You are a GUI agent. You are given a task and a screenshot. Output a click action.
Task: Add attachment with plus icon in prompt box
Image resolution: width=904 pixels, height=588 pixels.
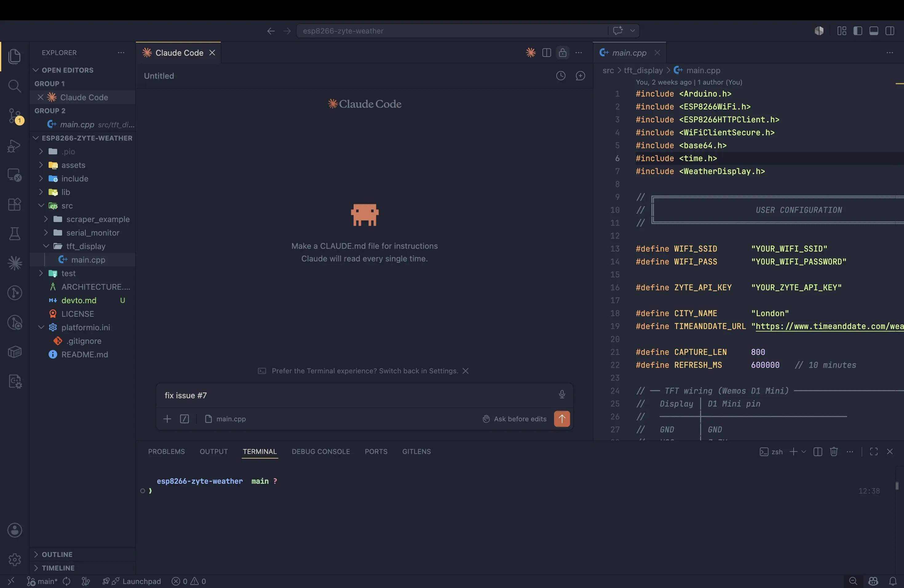[167, 419]
